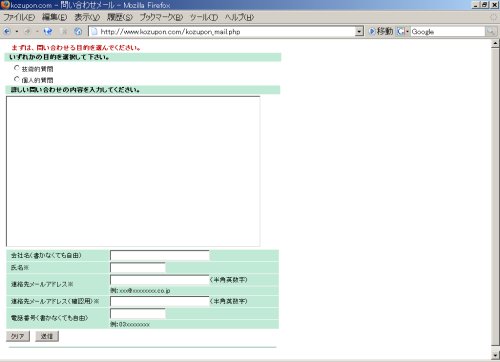This screenshot has width=500, height=362.
Task: Click the 送信 submit button
Action: pos(47,336)
